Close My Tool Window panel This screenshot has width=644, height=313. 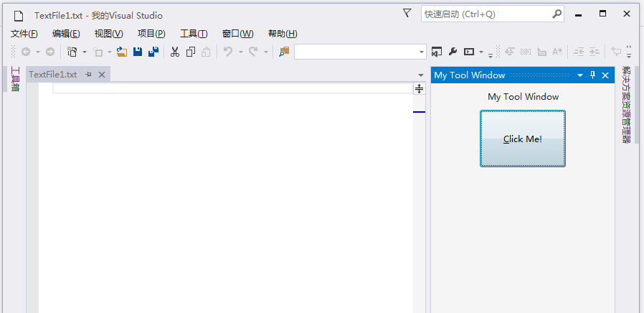click(x=605, y=75)
